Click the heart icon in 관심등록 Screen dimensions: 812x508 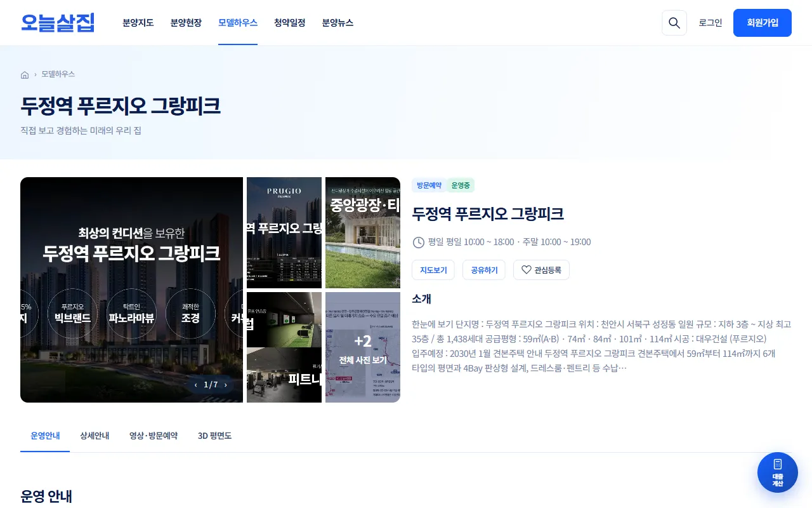point(526,270)
